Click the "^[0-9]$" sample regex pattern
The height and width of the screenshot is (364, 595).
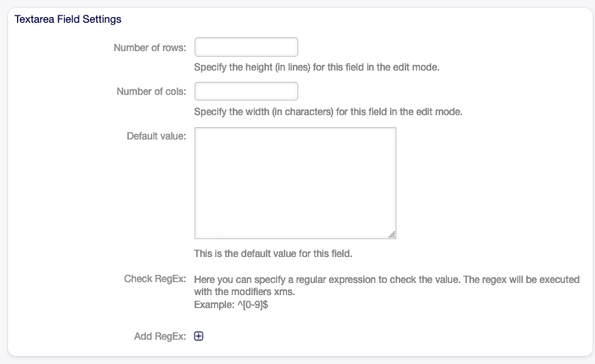250,304
